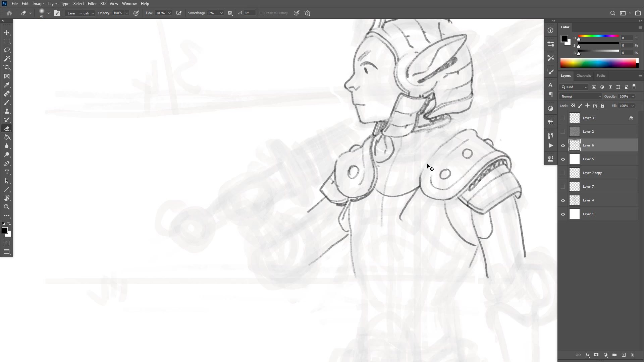This screenshot has height=362, width=644.
Task: Click the delete layer trash icon
Action: (x=632, y=355)
